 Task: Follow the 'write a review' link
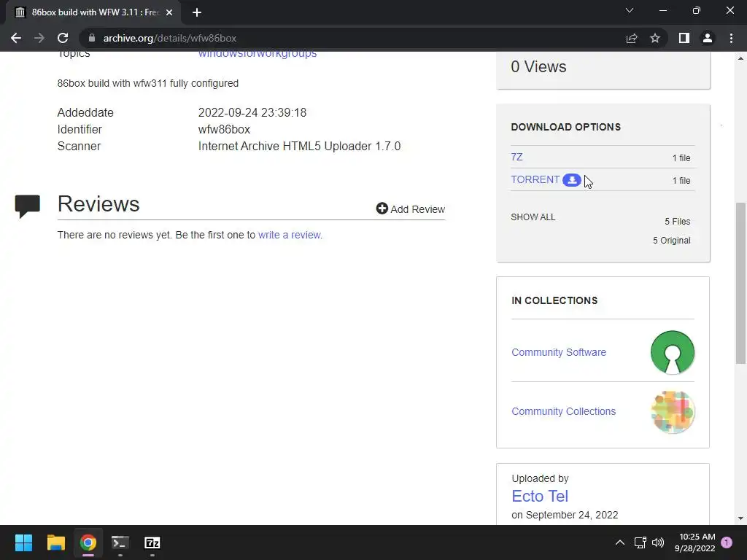point(290,235)
